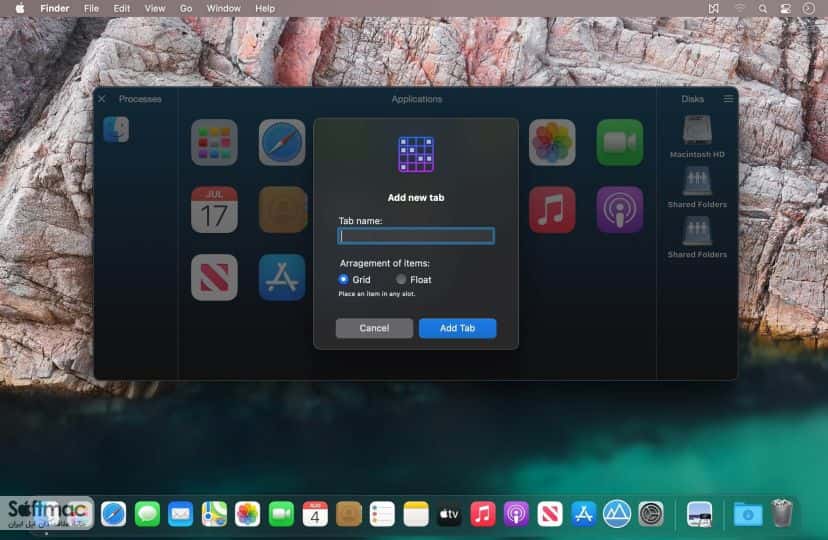Open App Store from the Dock
Image resolution: width=828 pixels, height=540 pixels.
coord(584,514)
